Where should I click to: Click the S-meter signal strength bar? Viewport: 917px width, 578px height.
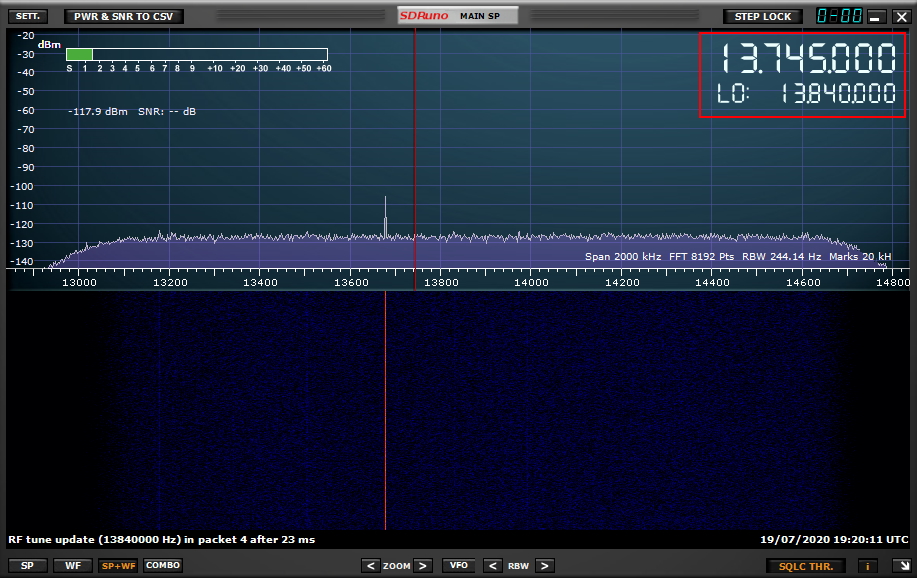click(196, 54)
